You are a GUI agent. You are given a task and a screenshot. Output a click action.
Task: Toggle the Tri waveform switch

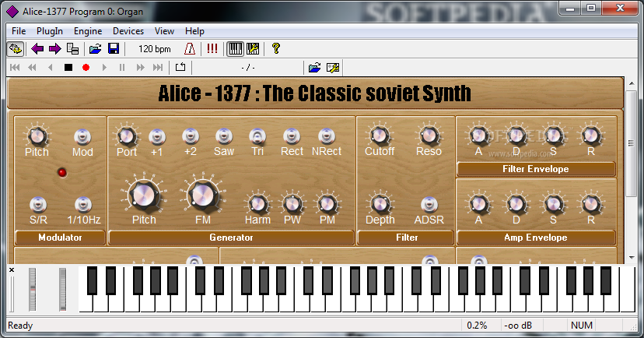pos(257,136)
